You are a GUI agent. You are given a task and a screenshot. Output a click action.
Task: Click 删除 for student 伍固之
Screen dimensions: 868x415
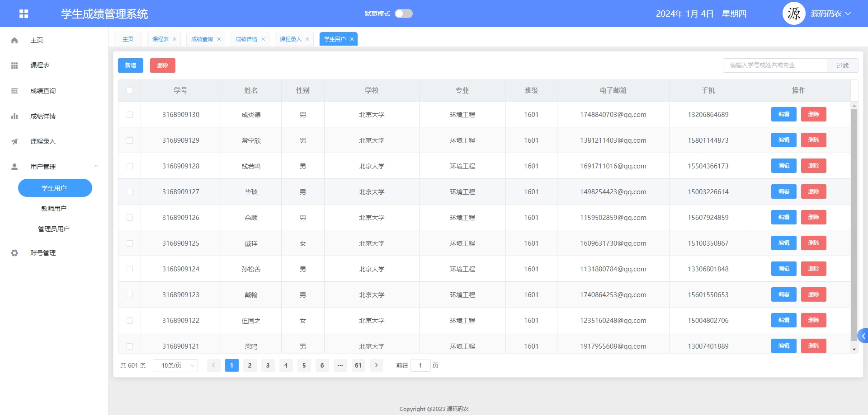coord(814,320)
